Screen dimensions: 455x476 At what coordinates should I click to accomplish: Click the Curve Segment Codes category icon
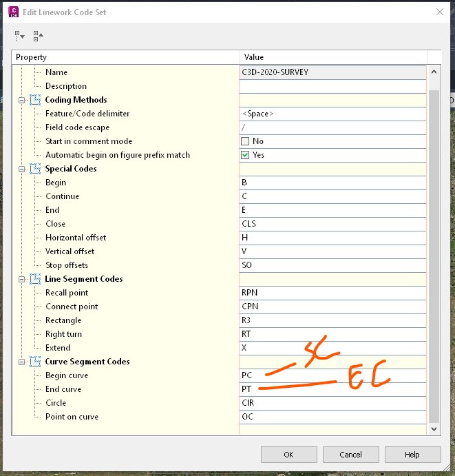[35, 362]
